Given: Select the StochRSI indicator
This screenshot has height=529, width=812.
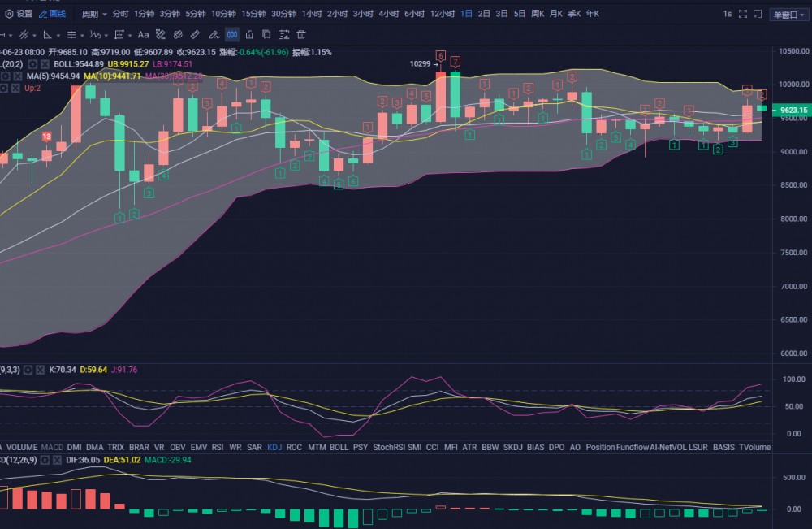Looking at the screenshot, I should coord(388,447).
